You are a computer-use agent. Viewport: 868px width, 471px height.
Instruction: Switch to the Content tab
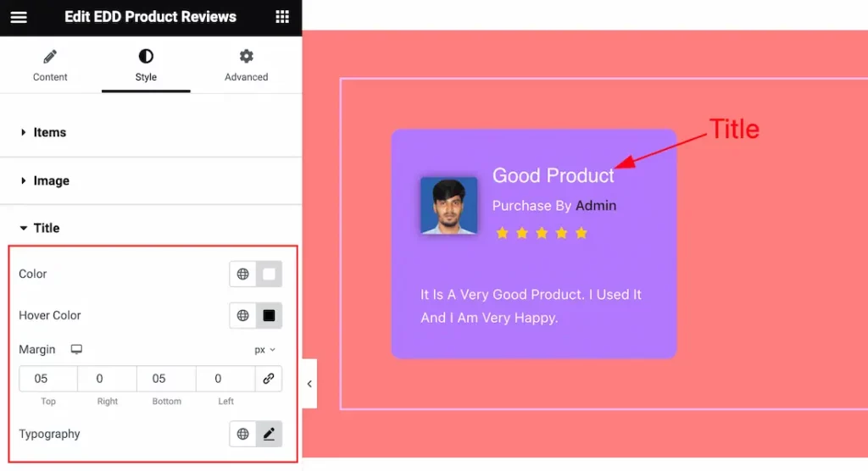pyautogui.click(x=50, y=65)
